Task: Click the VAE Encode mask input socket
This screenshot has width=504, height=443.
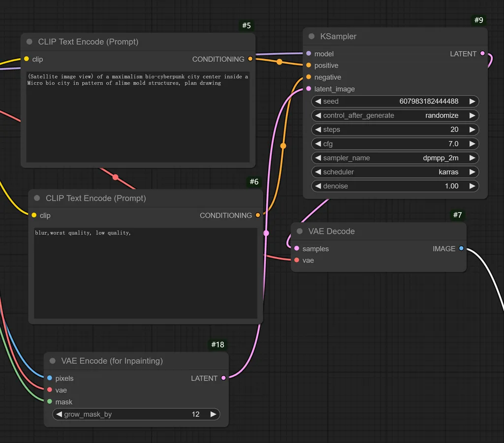Action: 50,402
